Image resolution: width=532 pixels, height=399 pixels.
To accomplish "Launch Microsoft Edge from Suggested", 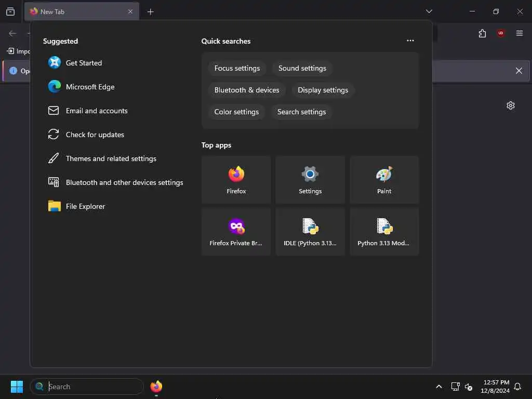I will [90, 87].
